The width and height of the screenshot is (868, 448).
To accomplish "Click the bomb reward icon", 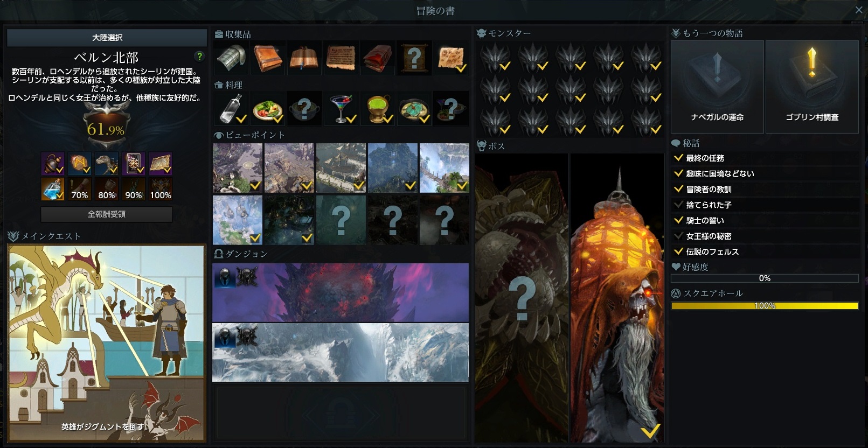I will [x=53, y=164].
